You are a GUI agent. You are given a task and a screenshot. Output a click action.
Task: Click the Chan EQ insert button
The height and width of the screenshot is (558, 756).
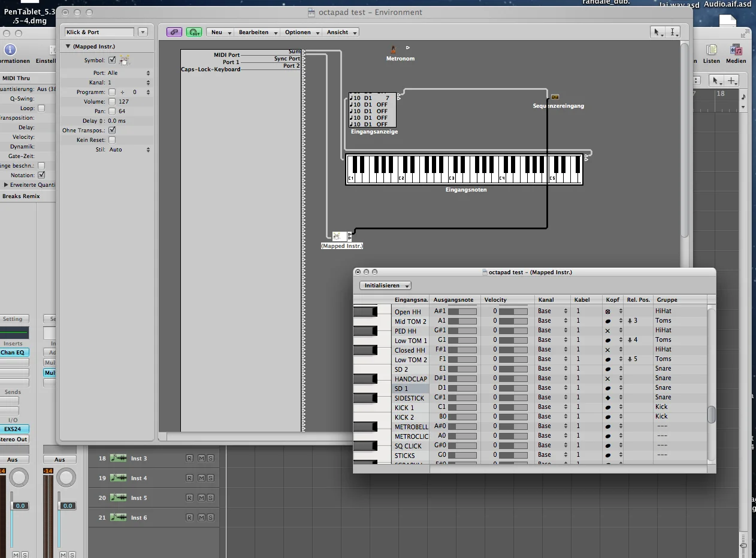[x=13, y=353]
